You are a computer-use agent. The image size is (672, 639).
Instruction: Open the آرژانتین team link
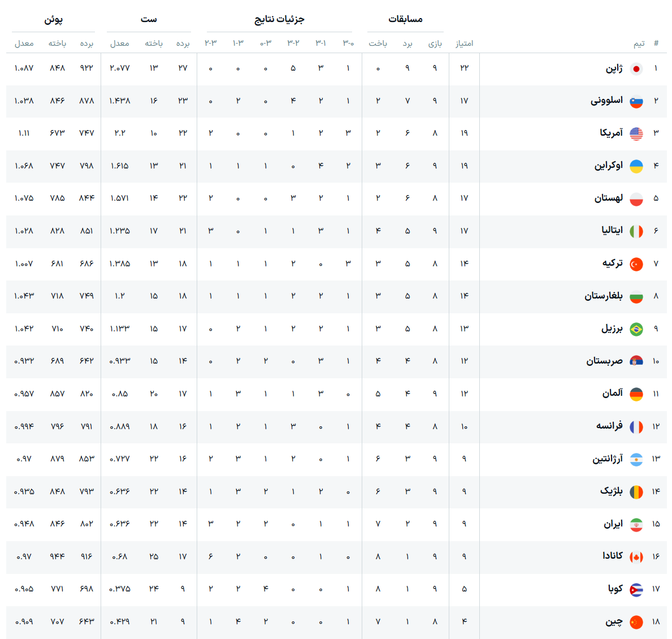pos(607,459)
